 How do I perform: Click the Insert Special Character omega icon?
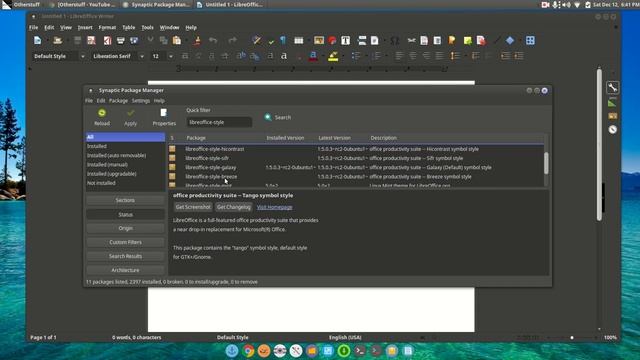[394, 40]
